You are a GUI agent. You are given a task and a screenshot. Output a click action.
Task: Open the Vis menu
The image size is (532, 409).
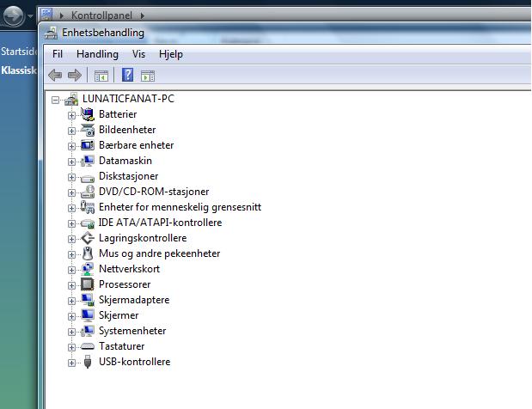138,54
